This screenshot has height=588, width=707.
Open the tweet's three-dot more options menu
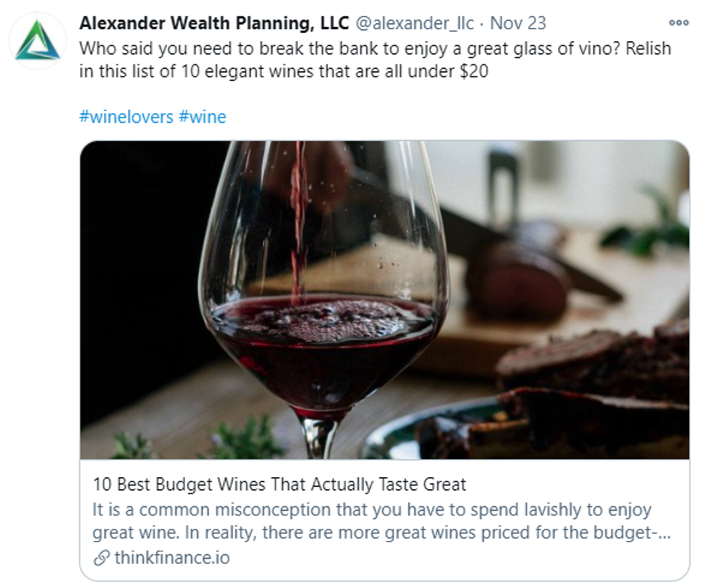[679, 22]
